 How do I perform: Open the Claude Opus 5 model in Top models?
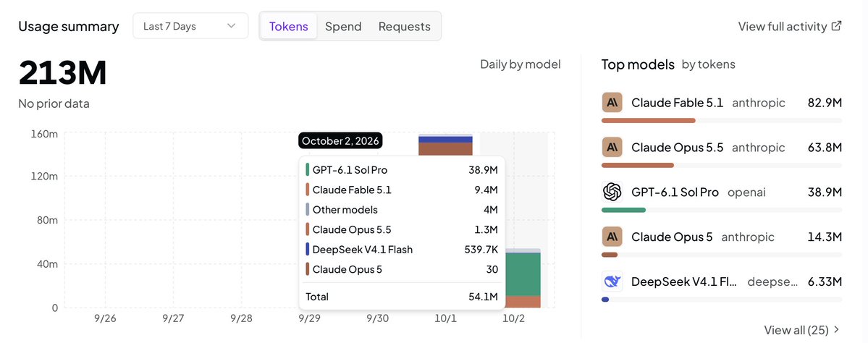click(672, 237)
